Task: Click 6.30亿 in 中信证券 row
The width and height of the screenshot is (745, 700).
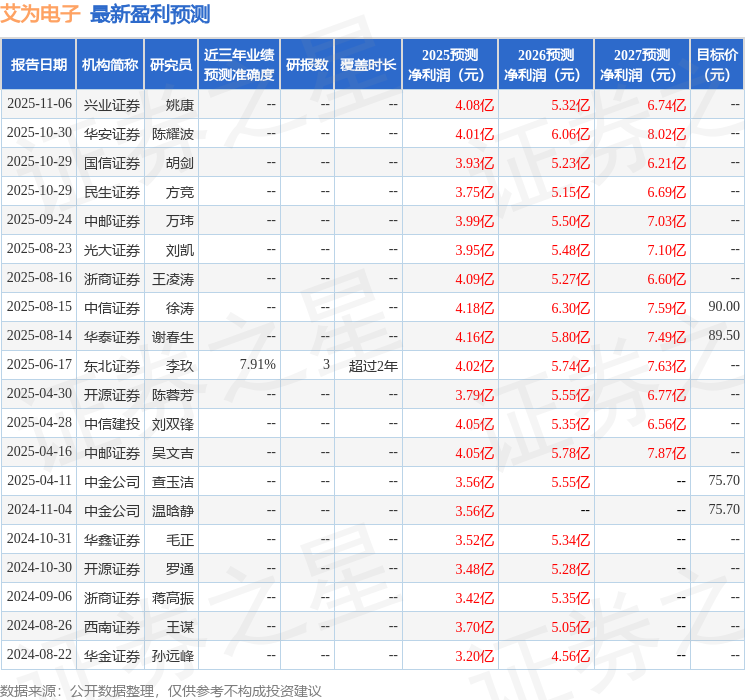Action: [571, 308]
